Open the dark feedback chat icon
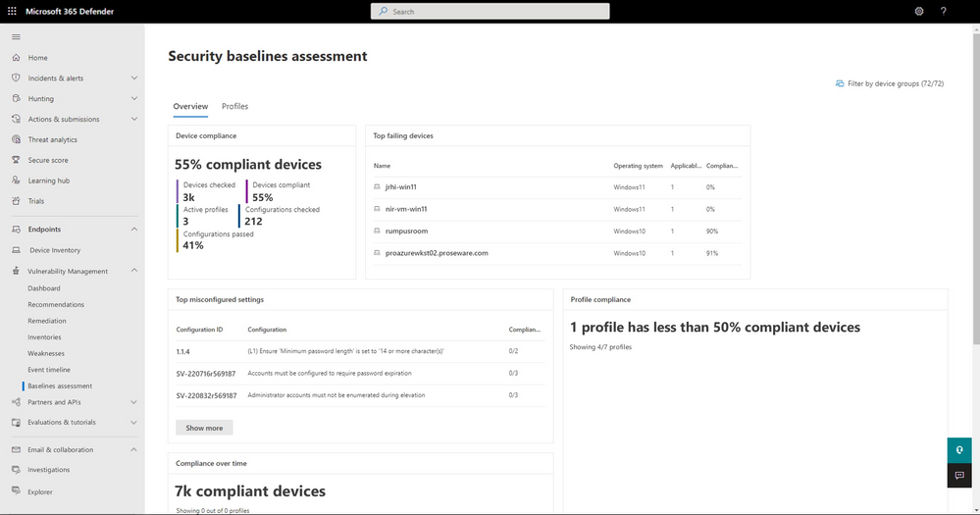Screen dimensions: 980x515 pyautogui.click(x=959, y=476)
